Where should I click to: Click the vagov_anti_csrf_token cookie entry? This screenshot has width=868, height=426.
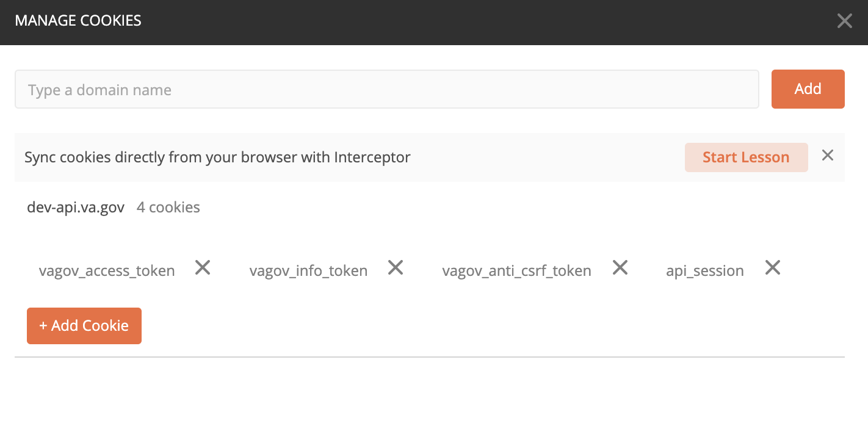coord(516,270)
